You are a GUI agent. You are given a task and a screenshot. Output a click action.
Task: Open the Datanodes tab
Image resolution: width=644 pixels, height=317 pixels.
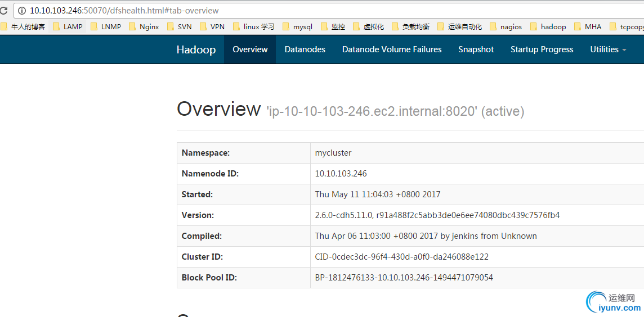pyautogui.click(x=305, y=49)
